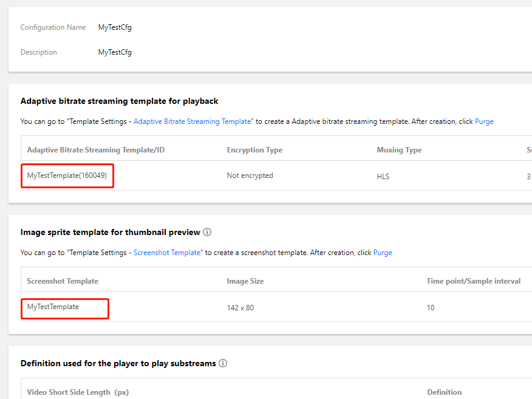Click the sample interval value 10
Screen dimensions: 532x399
[x=431, y=308]
